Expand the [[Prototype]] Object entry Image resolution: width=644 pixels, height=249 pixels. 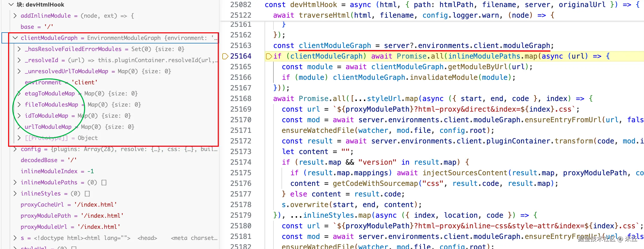[x=19, y=138]
